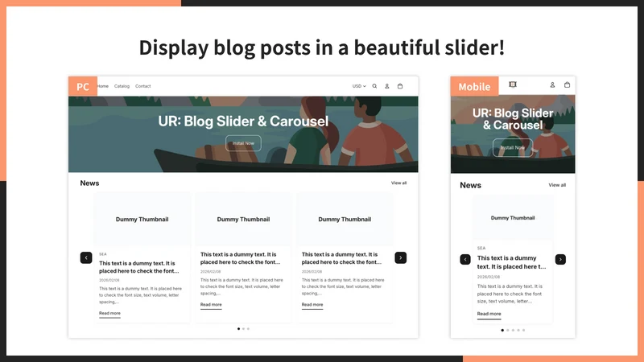Select third pagination dot in Mobile slider
Screen dimensions: 644x362
(513, 330)
